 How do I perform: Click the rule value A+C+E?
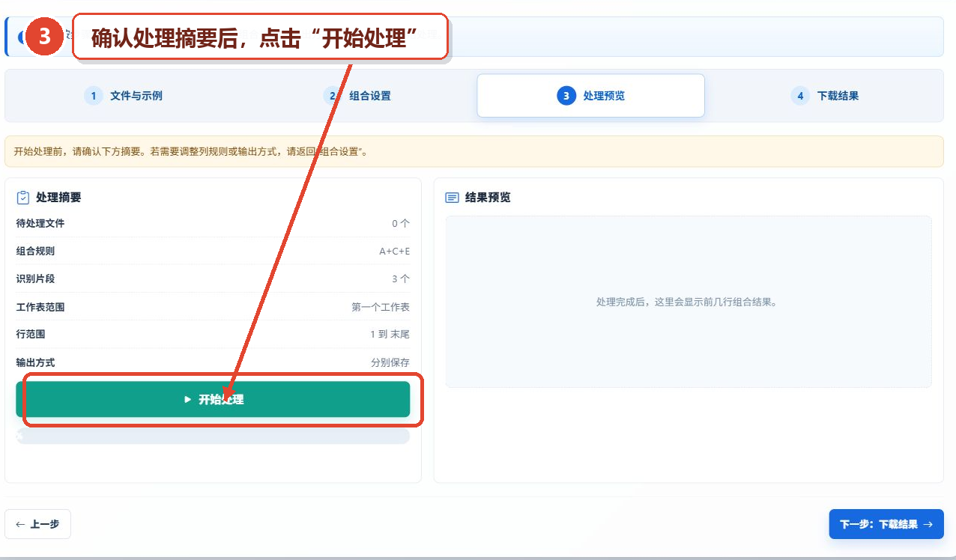click(x=395, y=252)
